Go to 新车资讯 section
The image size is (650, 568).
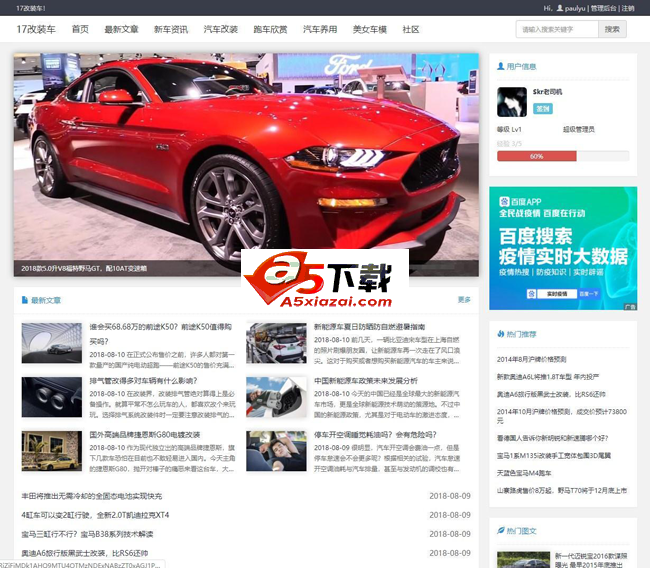point(171,29)
